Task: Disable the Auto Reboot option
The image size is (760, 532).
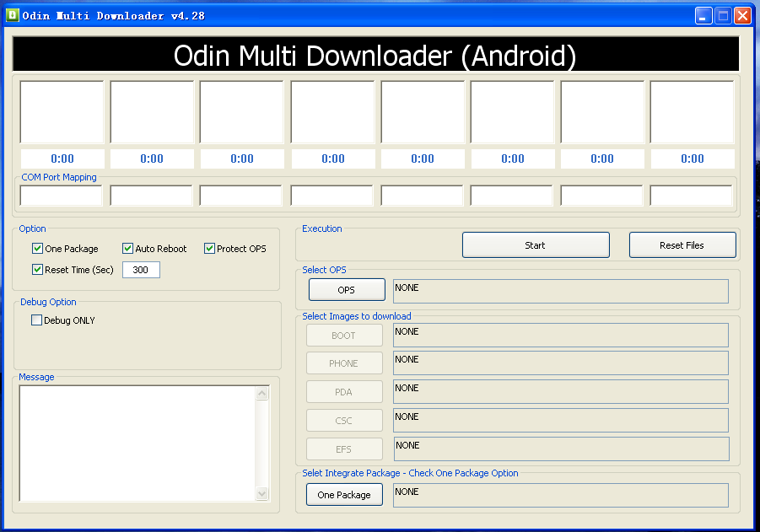Action: 127,249
